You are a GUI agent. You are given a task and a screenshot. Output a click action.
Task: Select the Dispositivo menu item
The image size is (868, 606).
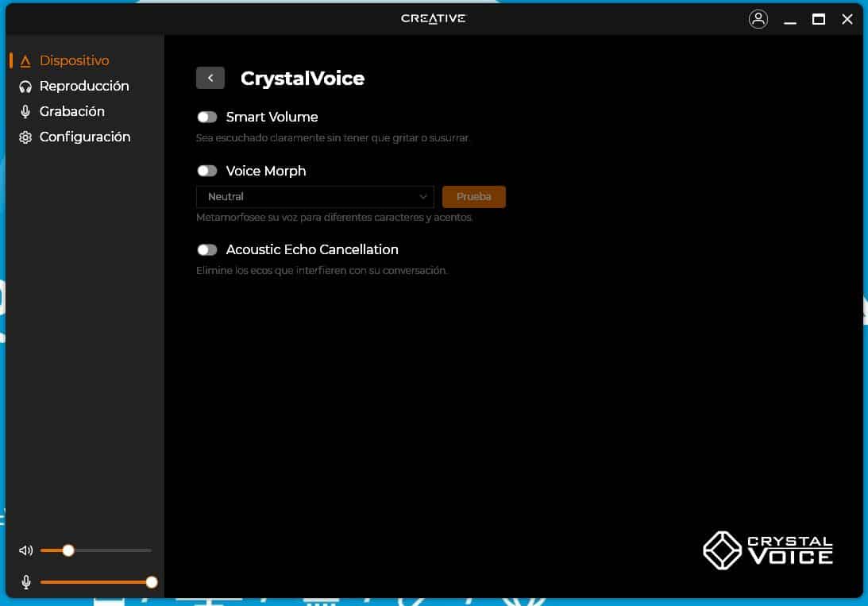74,61
